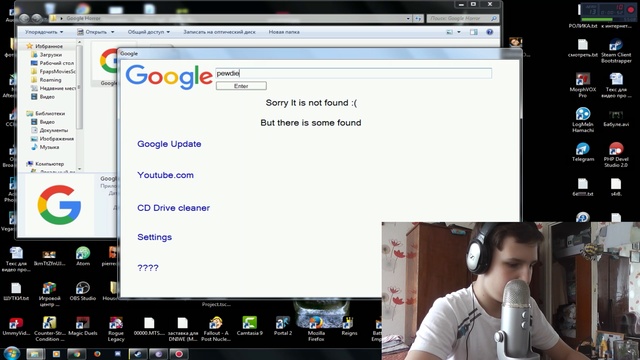The width and height of the screenshot is (640, 360).
Task: Open the PHP Devel Studio 2.0 shortcut
Action: pos(616,155)
